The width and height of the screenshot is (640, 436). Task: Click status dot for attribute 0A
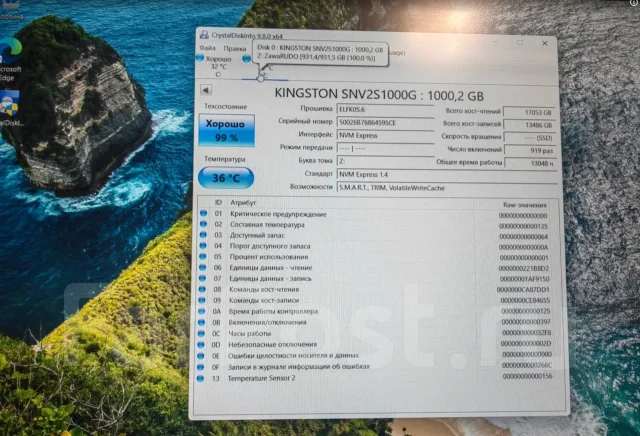[202, 311]
